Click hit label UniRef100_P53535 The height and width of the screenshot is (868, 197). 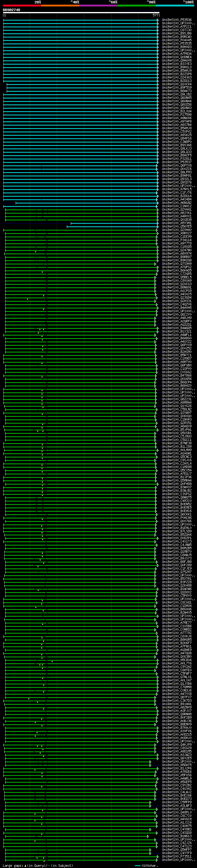(x=177, y=43)
